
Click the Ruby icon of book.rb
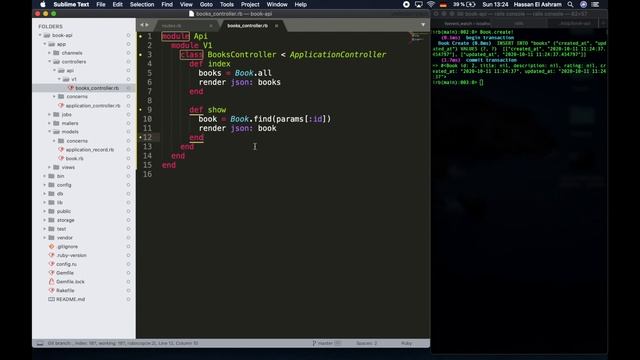pos(61,158)
